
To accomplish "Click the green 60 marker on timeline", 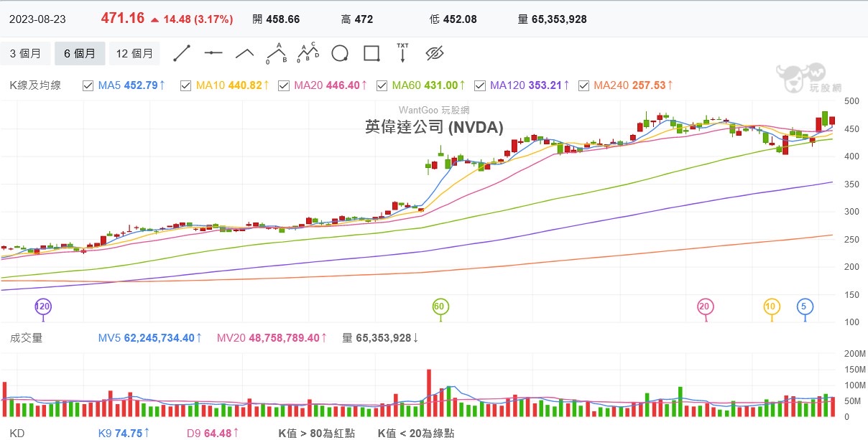I will point(440,306).
